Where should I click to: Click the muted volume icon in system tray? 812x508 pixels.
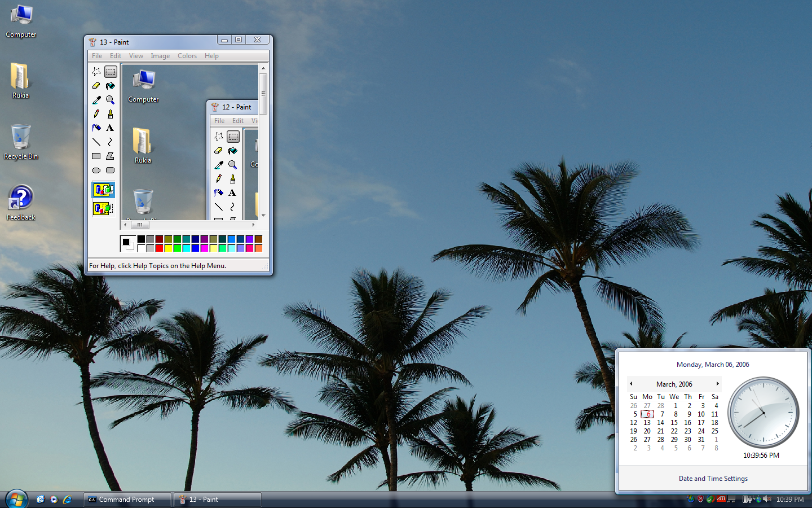(767, 499)
